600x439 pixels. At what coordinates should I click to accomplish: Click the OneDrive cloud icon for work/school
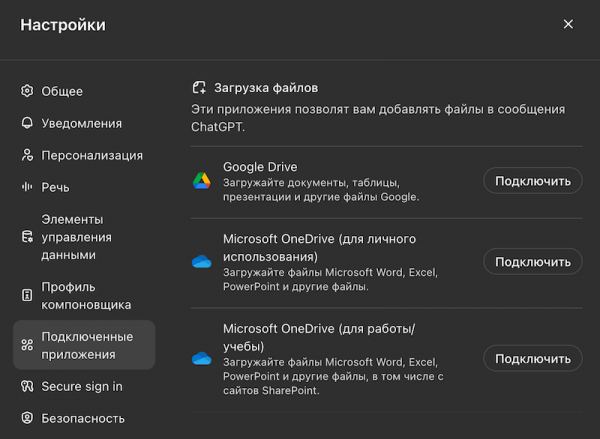point(202,359)
